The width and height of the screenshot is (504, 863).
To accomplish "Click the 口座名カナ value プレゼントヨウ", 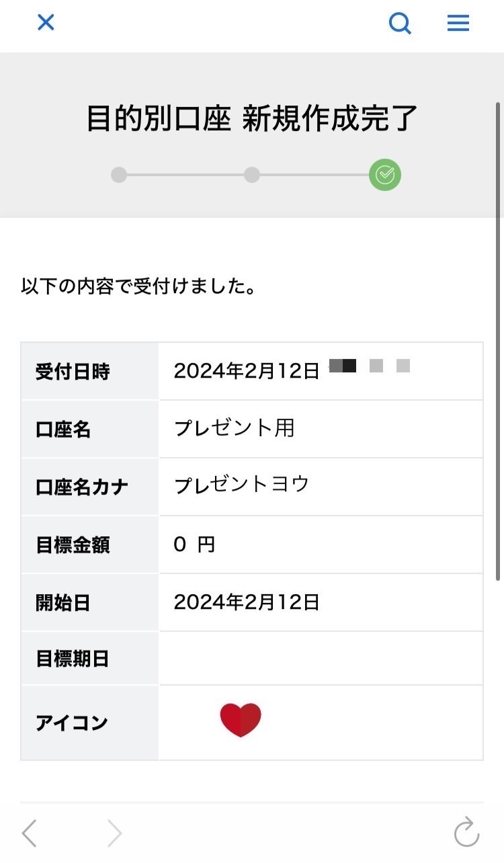I will [x=241, y=485].
